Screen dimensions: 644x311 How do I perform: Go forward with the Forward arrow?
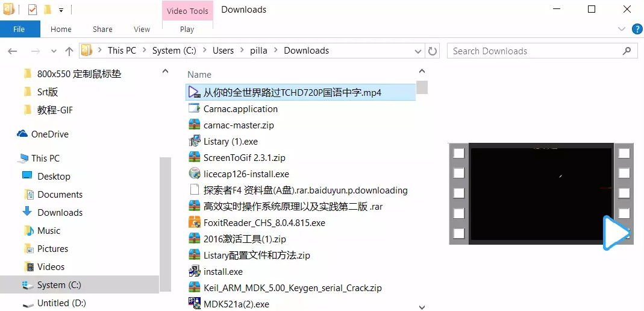click(36, 51)
